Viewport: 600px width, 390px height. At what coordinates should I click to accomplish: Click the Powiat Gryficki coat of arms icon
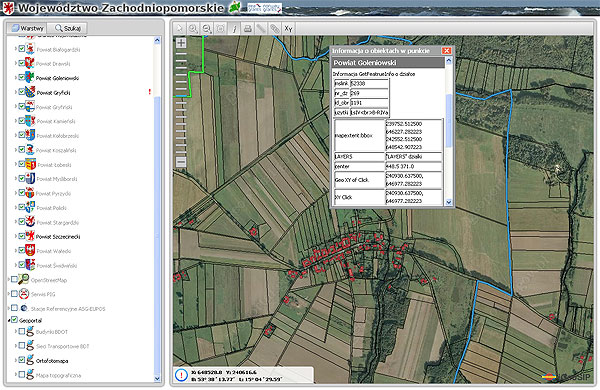30,92
